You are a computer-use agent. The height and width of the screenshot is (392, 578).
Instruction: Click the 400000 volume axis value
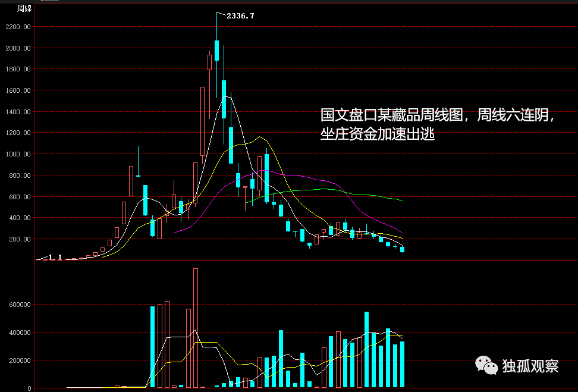(x=20, y=333)
